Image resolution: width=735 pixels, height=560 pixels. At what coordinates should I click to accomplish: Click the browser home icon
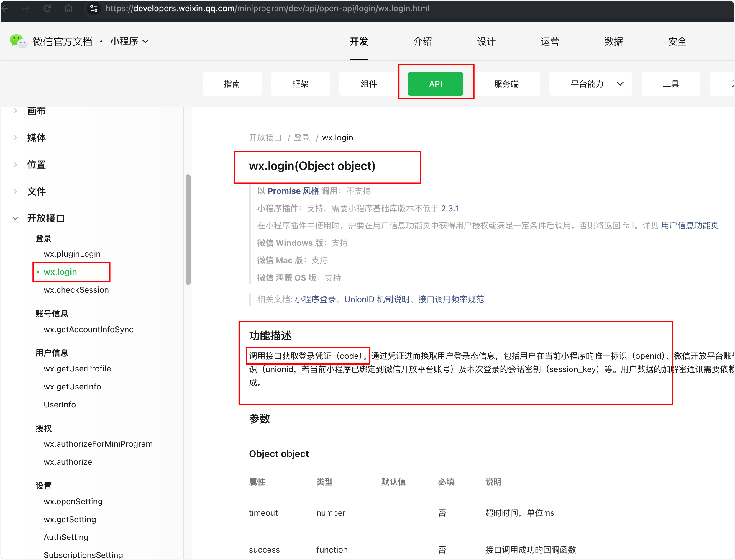tap(68, 8)
